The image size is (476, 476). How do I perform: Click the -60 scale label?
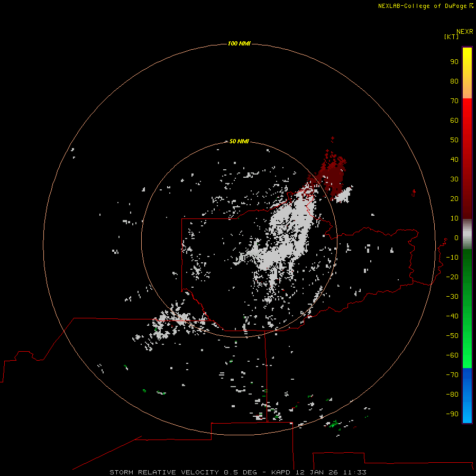452,355
